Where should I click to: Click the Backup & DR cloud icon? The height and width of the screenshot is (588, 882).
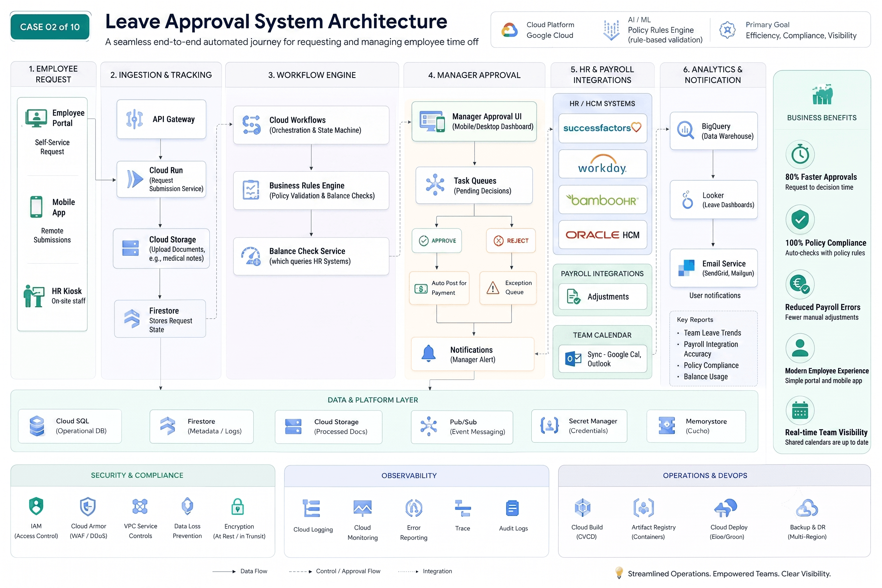807,508
